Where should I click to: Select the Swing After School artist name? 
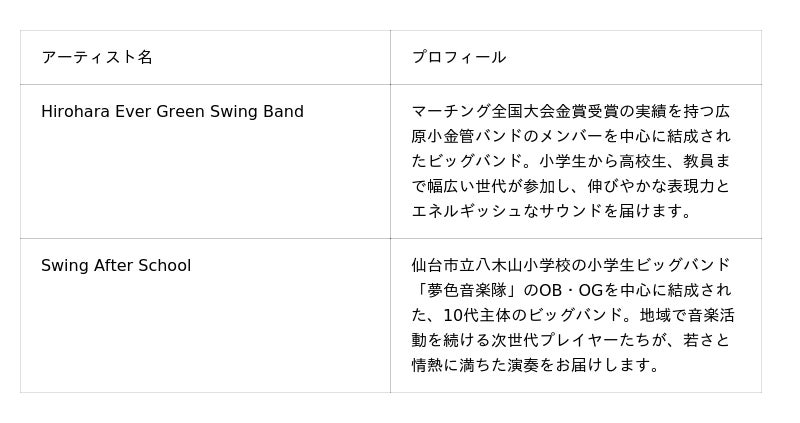coord(116,265)
